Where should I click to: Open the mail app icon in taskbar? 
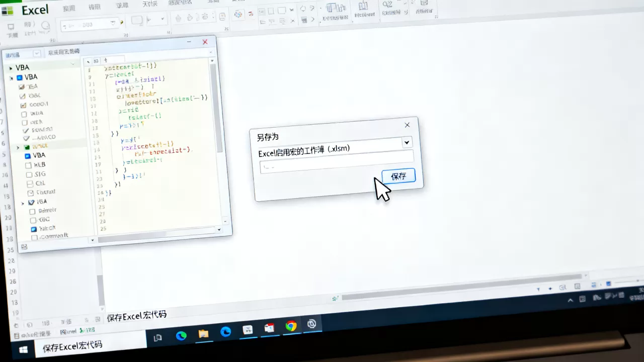click(269, 328)
